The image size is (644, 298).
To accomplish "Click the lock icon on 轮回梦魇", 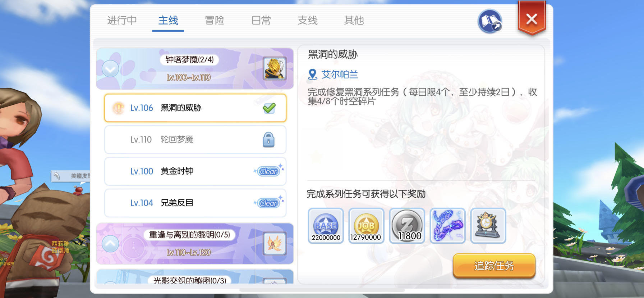I will click(x=268, y=140).
